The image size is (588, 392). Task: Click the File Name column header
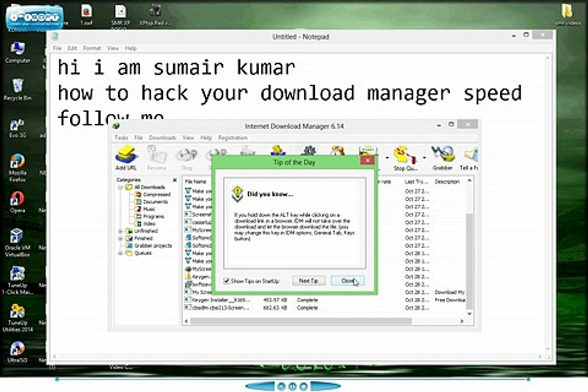(196, 181)
